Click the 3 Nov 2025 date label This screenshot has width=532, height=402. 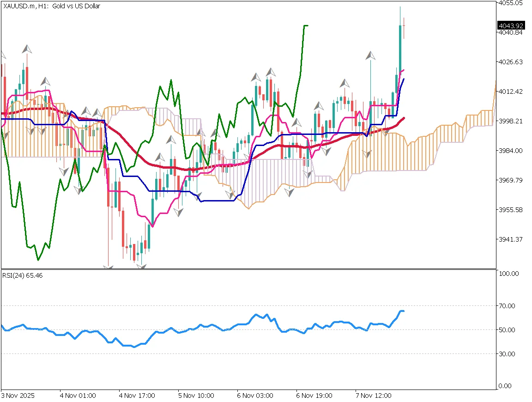tap(18, 396)
